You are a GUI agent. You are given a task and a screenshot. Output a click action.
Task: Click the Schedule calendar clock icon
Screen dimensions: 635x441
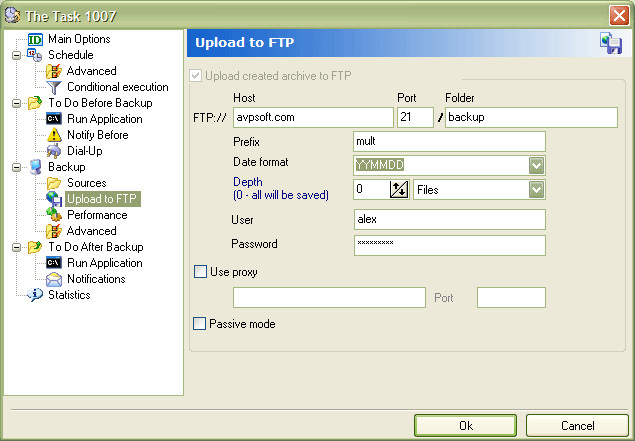(x=34, y=55)
